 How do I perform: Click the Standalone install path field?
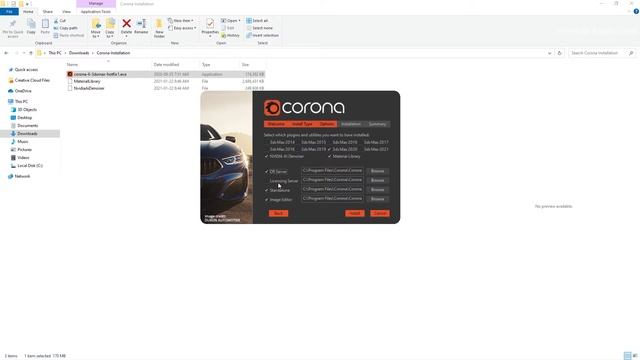pyautogui.click(x=332, y=189)
